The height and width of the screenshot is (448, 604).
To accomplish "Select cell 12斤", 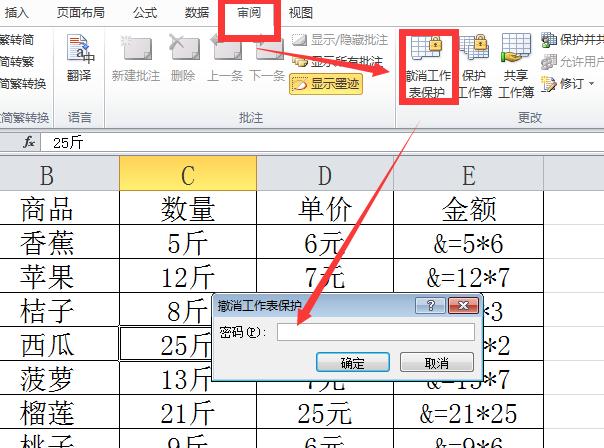I will [x=188, y=276].
